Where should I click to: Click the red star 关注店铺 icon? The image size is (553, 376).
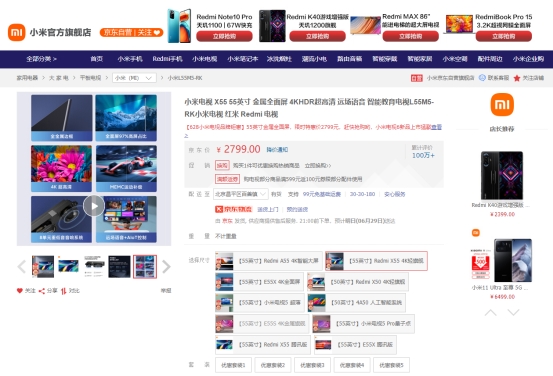pos(517,78)
